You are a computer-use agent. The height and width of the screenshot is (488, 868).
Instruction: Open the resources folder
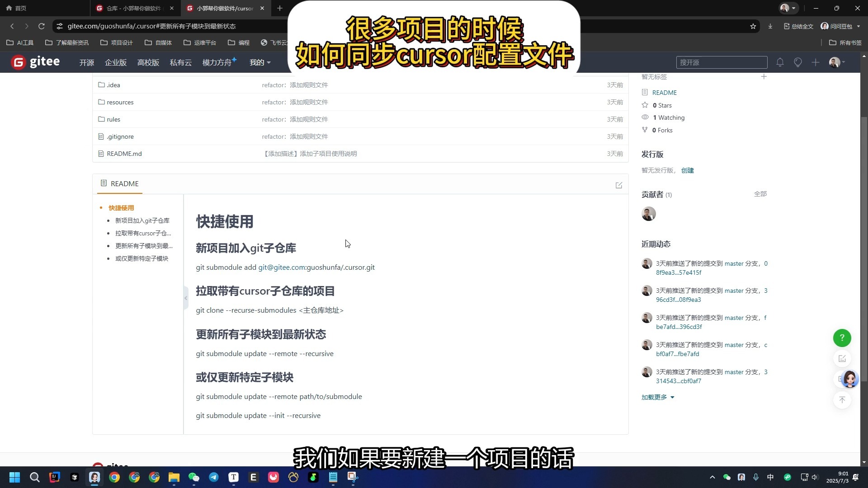120,102
